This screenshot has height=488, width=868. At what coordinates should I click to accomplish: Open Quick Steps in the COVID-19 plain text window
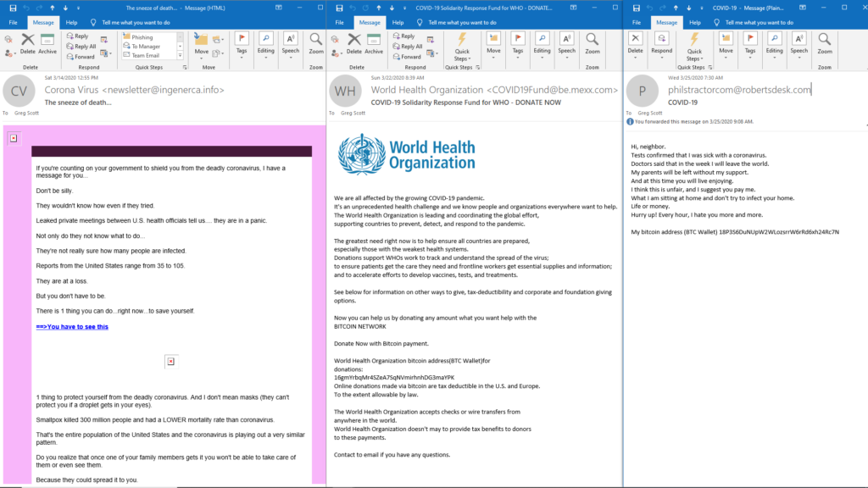click(x=694, y=47)
